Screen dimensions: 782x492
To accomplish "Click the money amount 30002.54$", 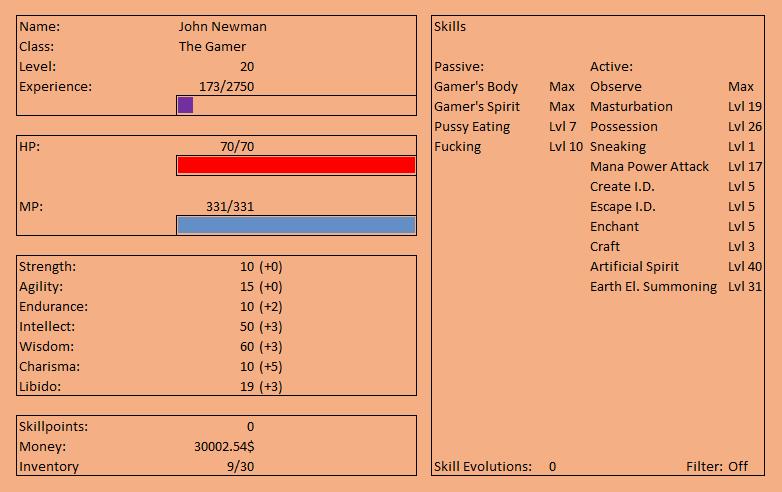I will pos(224,447).
